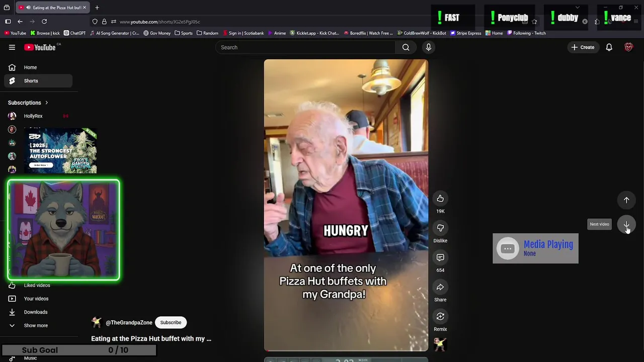
Task: Open Shorts in the sidebar
Action: click(38, 80)
